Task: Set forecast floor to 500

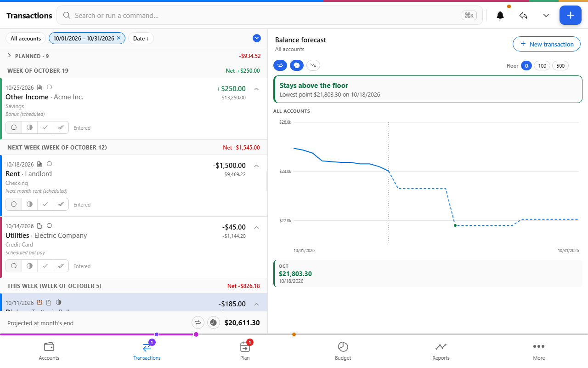Action: point(560,66)
